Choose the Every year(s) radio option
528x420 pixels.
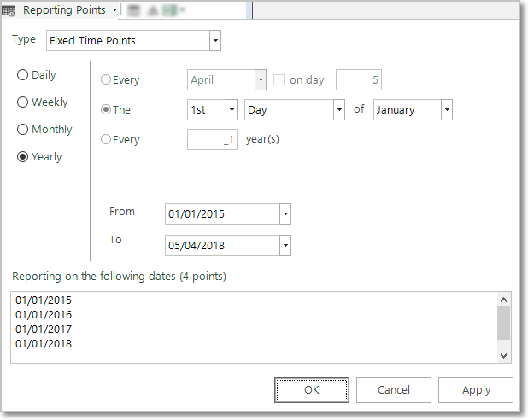tap(106, 139)
